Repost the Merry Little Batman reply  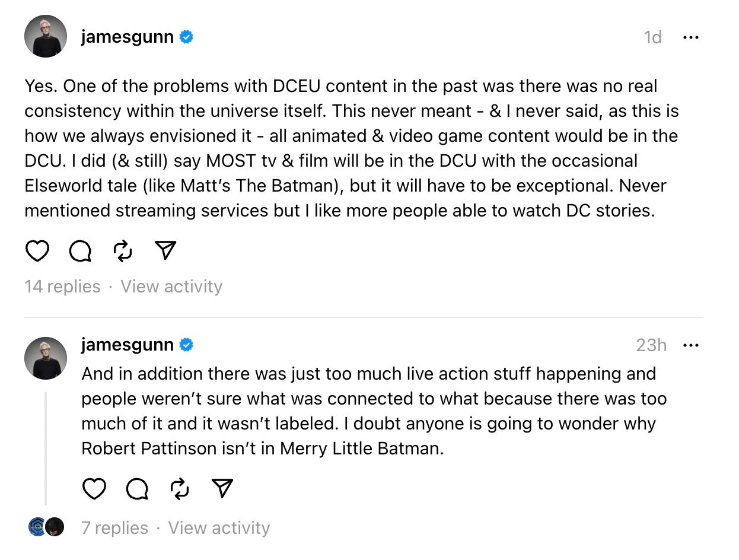coord(180,489)
